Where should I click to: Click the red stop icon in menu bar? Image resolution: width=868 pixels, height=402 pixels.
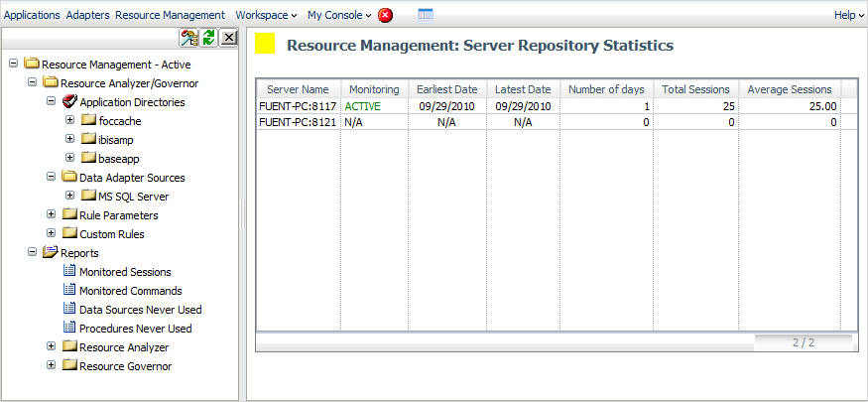tap(386, 15)
